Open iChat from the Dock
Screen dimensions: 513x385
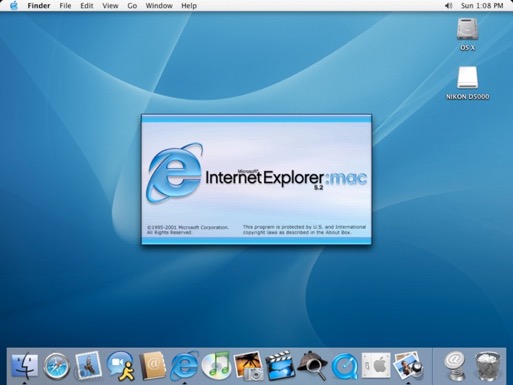120,366
